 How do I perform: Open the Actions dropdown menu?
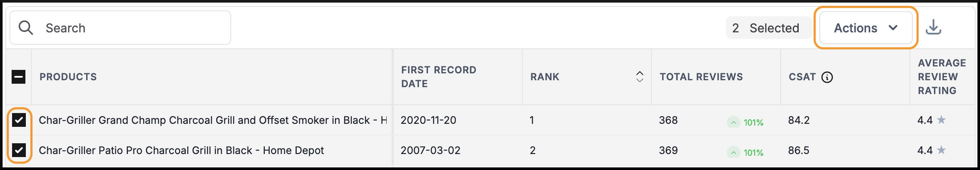[866, 28]
